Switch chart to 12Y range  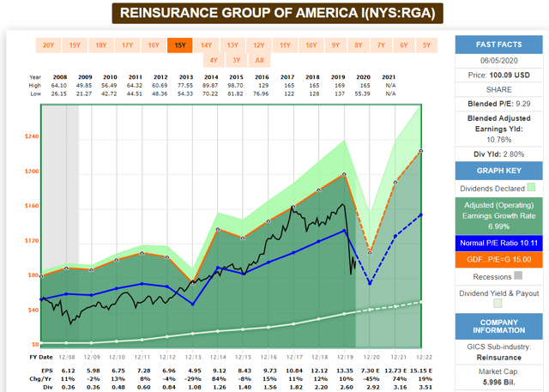tap(259, 45)
